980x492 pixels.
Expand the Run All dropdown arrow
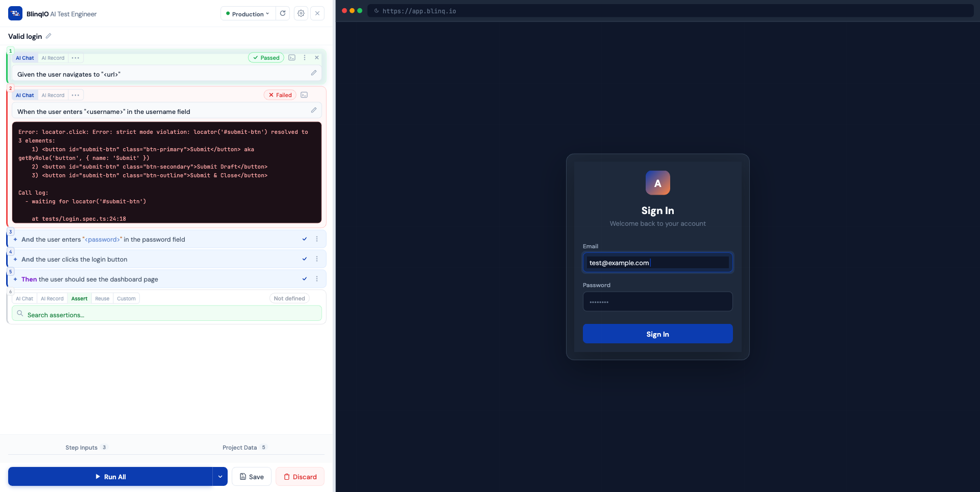[x=220, y=476]
